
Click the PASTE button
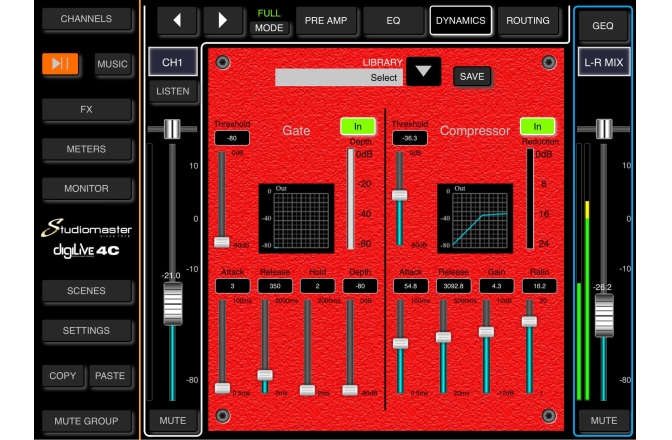[x=110, y=376]
